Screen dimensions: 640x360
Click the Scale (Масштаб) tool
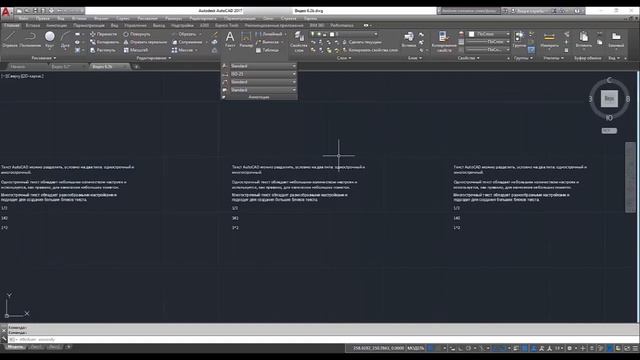tap(136, 50)
